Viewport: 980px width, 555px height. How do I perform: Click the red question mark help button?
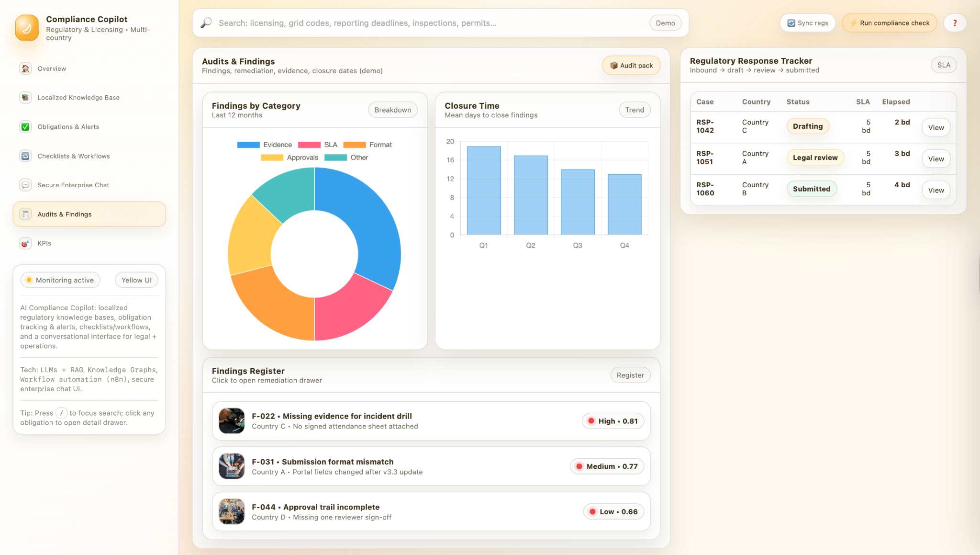pos(955,23)
